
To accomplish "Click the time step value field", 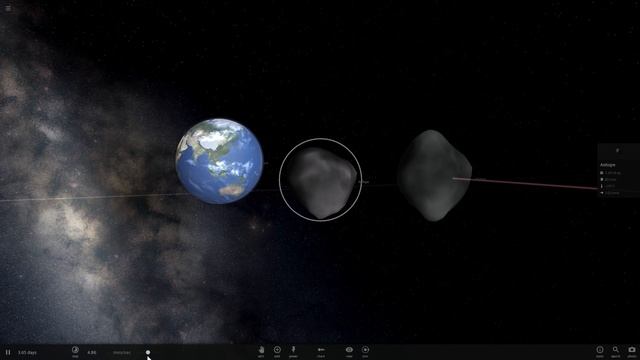I will point(92,353).
